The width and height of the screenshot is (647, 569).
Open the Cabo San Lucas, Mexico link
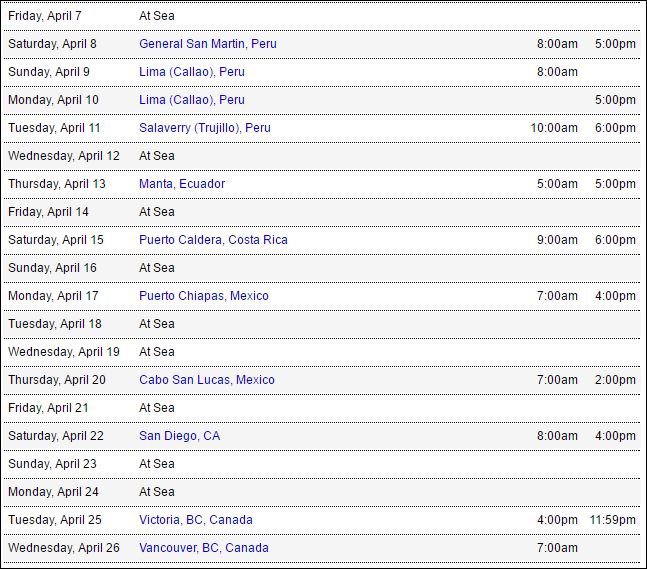pyautogui.click(x=207, y=380)
